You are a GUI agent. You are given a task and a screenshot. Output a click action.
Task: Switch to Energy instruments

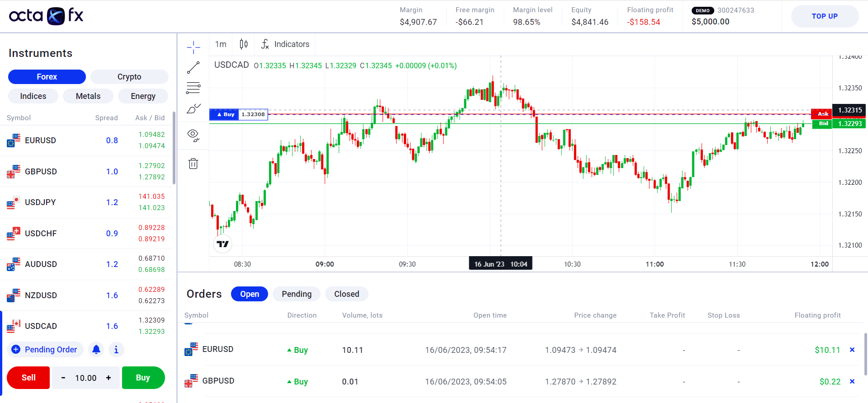tap(143, 96)
